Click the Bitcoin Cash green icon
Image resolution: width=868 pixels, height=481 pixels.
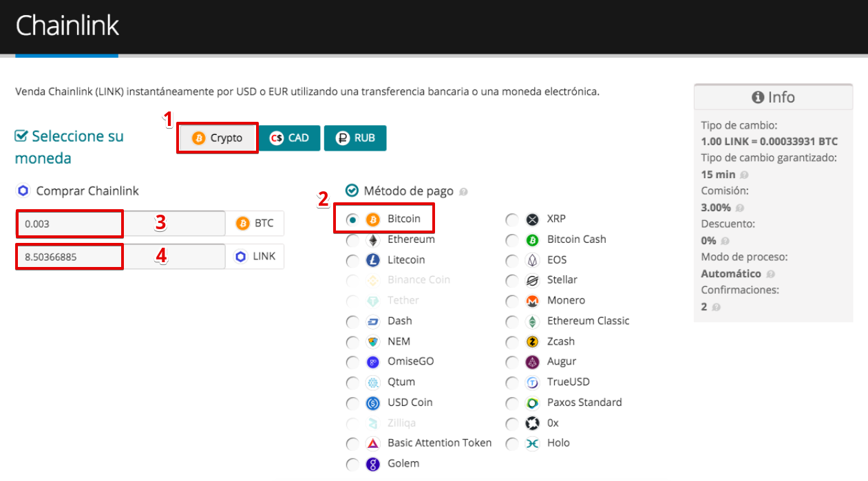tap(532, 240)
